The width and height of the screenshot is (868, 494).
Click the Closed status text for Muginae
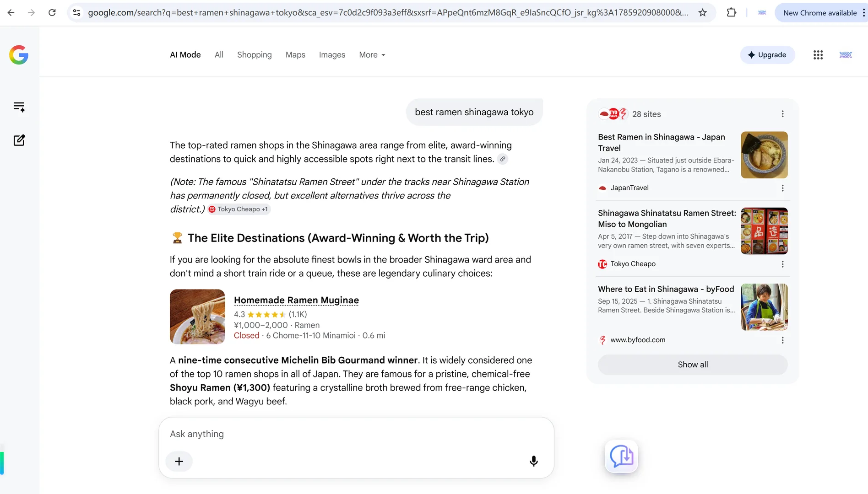[x=246, y=336]
